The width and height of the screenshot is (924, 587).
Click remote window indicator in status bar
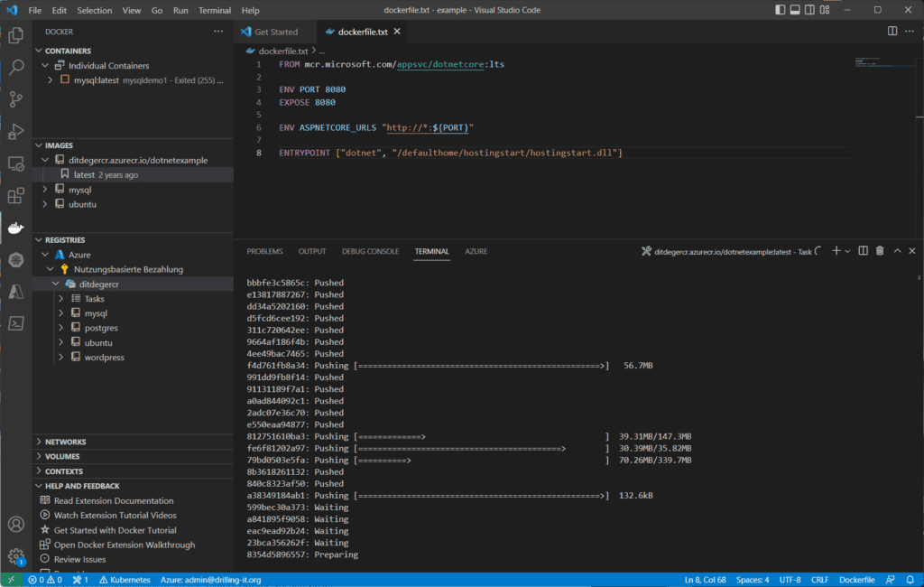(11, 580)
